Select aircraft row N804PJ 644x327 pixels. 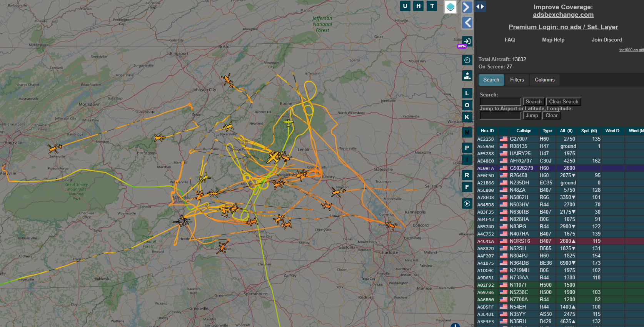[x=560, y=256]
